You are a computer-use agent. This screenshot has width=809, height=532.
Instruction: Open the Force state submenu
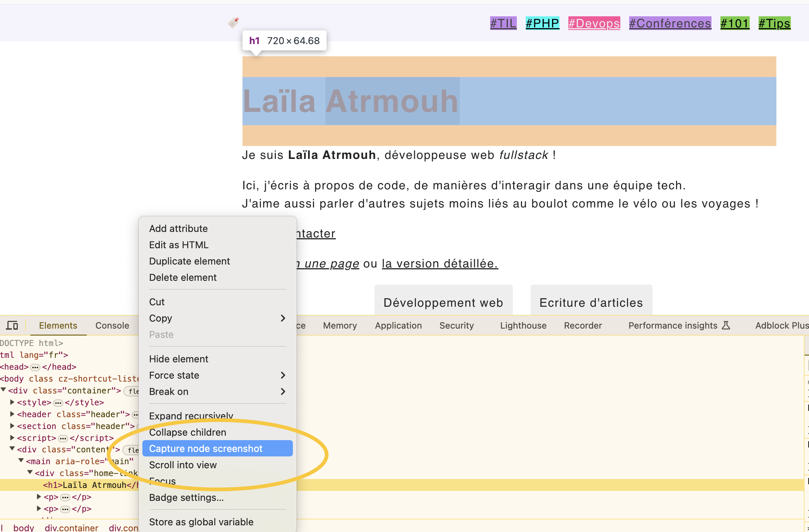tap(217, 375)
